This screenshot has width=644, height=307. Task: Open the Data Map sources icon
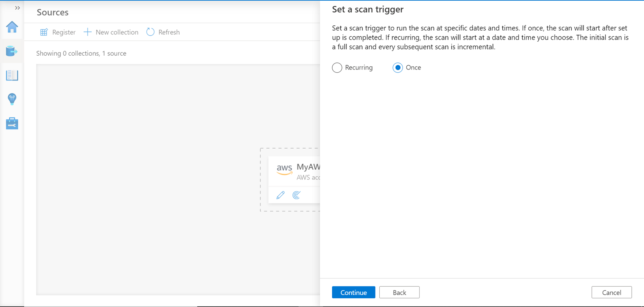(x=12, y=51)
